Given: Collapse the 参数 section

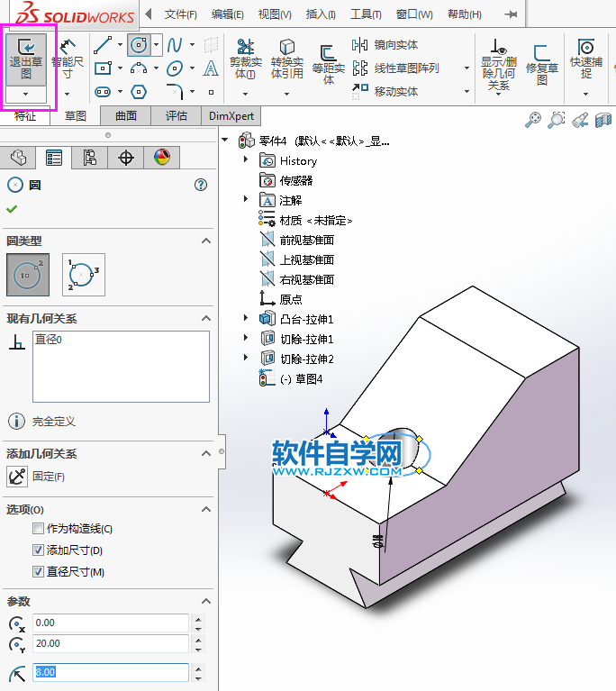Looking at the screenshot, I should [x=205, y=601].
